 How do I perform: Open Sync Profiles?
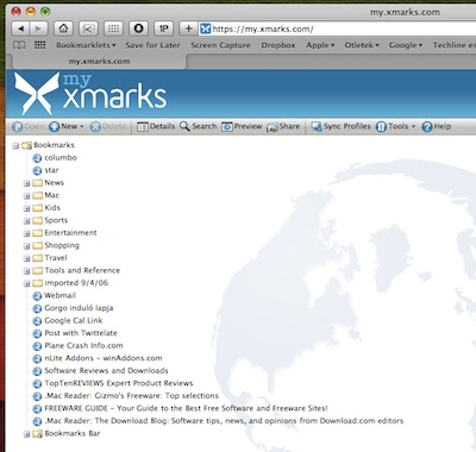pyautogui.click(x=341, y=126)
